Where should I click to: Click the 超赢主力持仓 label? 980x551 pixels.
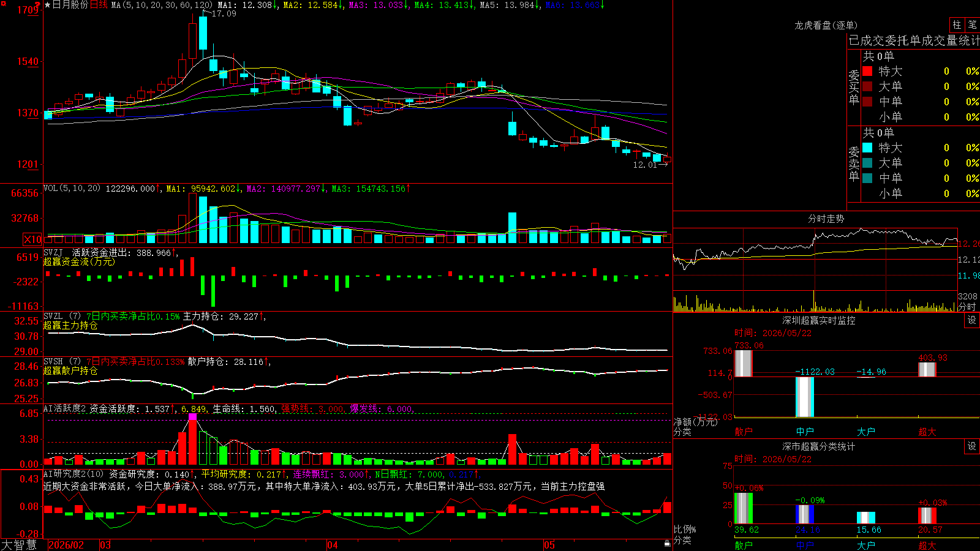pyautogui.click(x=70, y=325)
